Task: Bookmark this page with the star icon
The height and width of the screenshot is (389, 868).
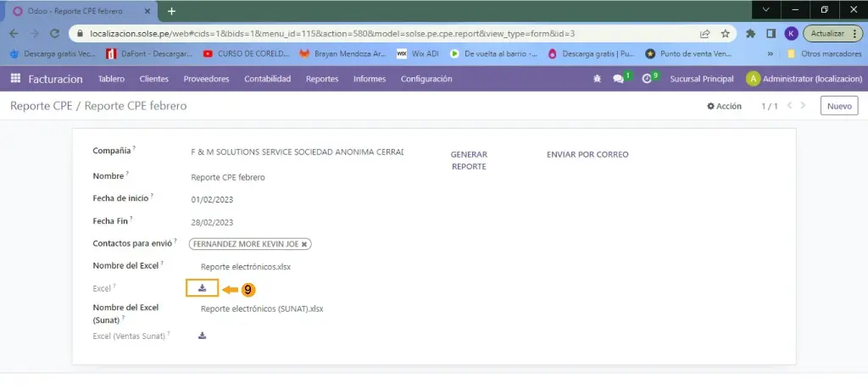Action: (x=726, y=34)
